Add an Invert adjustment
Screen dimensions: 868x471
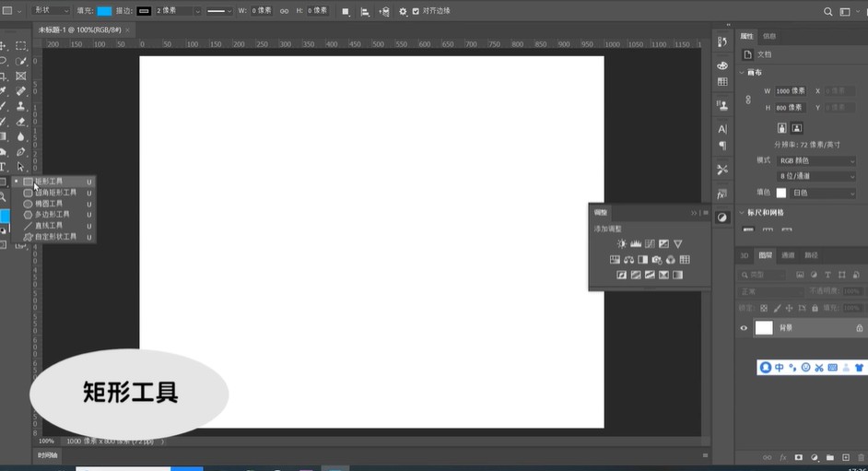(x=622, y=275)
